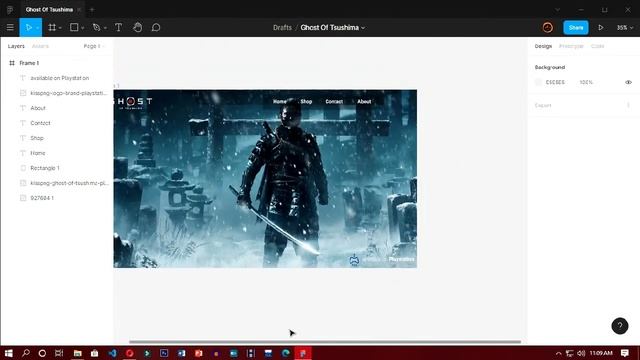Select the Rectangle shape tool

[74, 27]
